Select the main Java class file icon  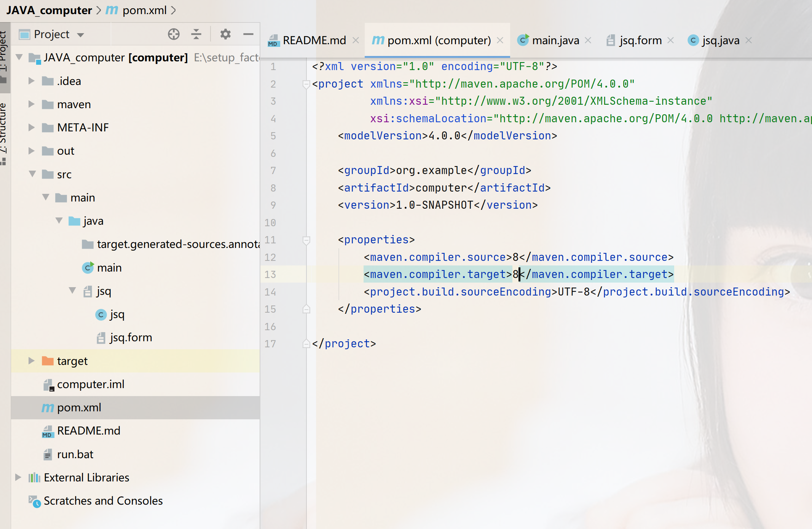(x=88, y=268)
